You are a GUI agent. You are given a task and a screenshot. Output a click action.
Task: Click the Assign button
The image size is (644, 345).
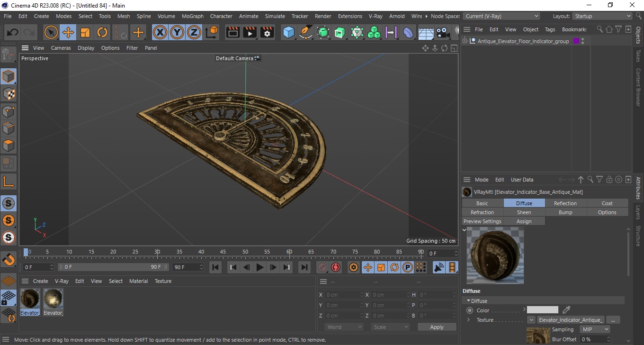[524, 221]
